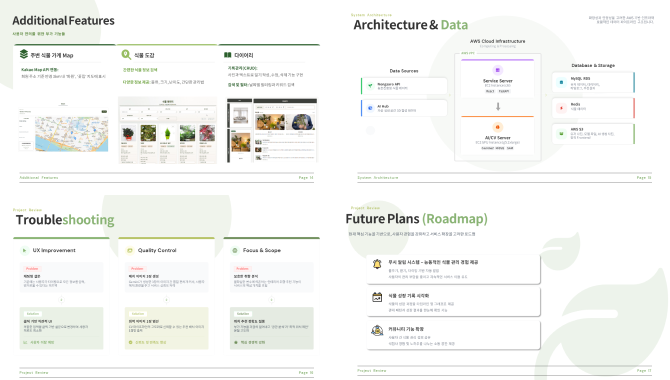Select the AI Hub data source card
The height and width of the screenshot is (380, 670).
pos(404,108)
